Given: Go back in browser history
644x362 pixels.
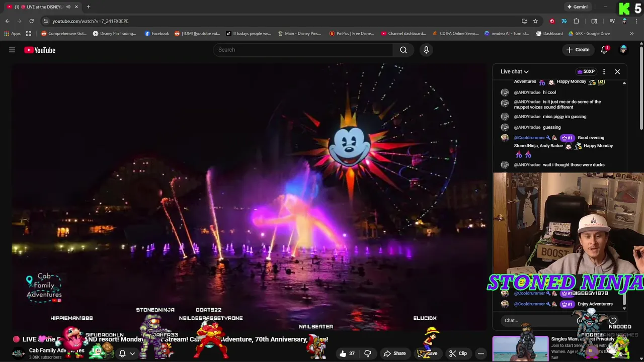Looking at the screenshot, I should 7,21.
